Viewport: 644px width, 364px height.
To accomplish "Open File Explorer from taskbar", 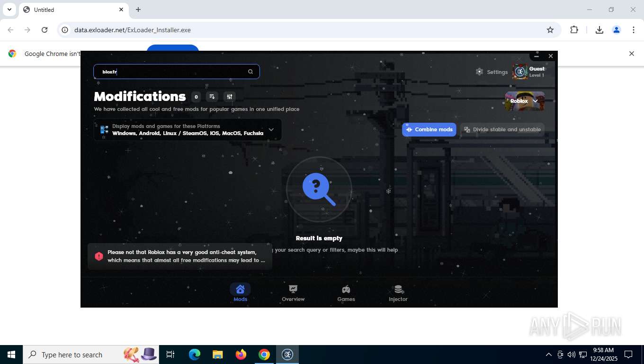I will [x=218, y=355].
